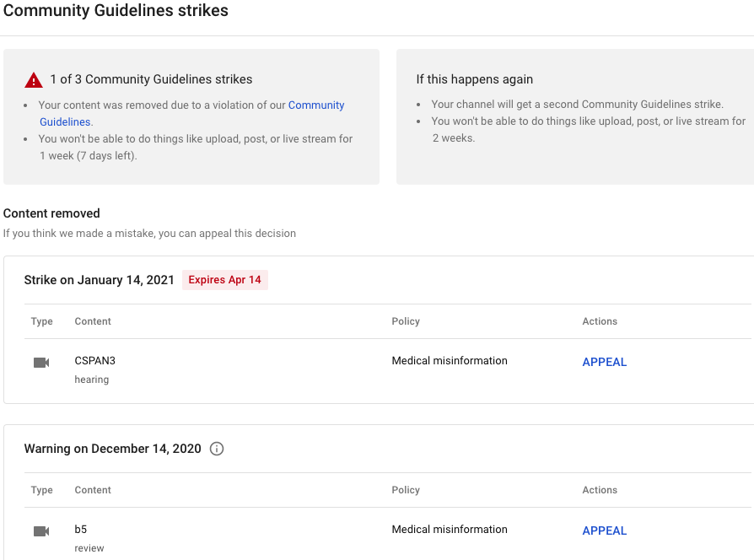Click the red warning triangle icon
The image size is (754, 560).
click(34, 80)
